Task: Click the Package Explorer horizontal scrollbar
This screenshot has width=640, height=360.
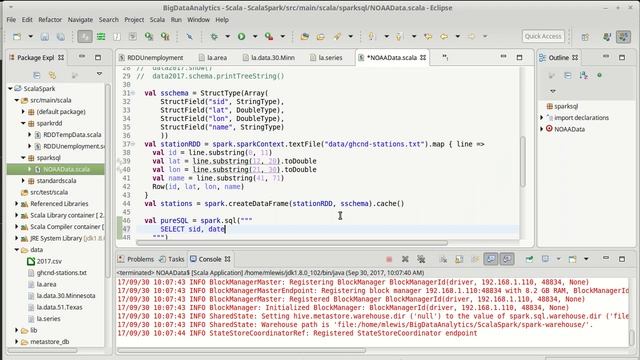Action: click(42, 350)
